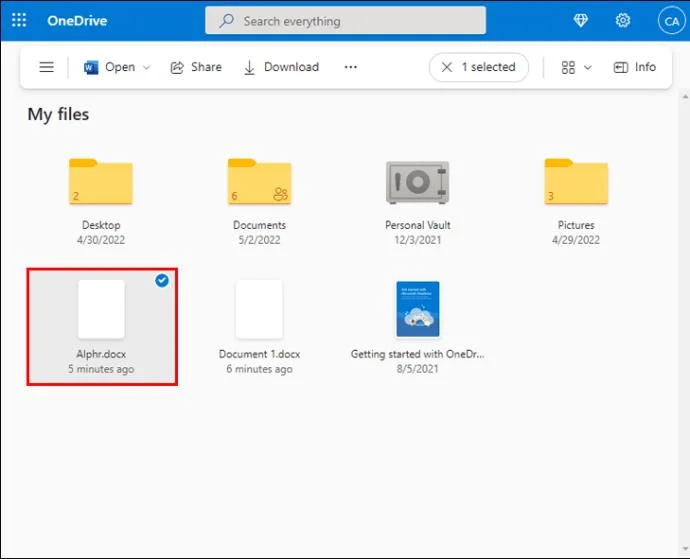Click the Open button with Word icon
This screenshot has height=559, width=690.
tap(109, 67)
